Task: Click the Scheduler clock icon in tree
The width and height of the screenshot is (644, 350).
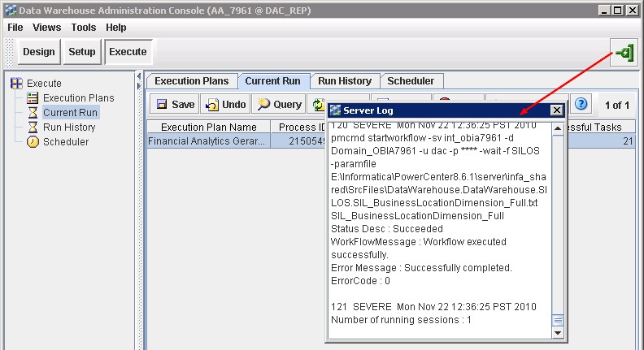Action: pos(33,142)
